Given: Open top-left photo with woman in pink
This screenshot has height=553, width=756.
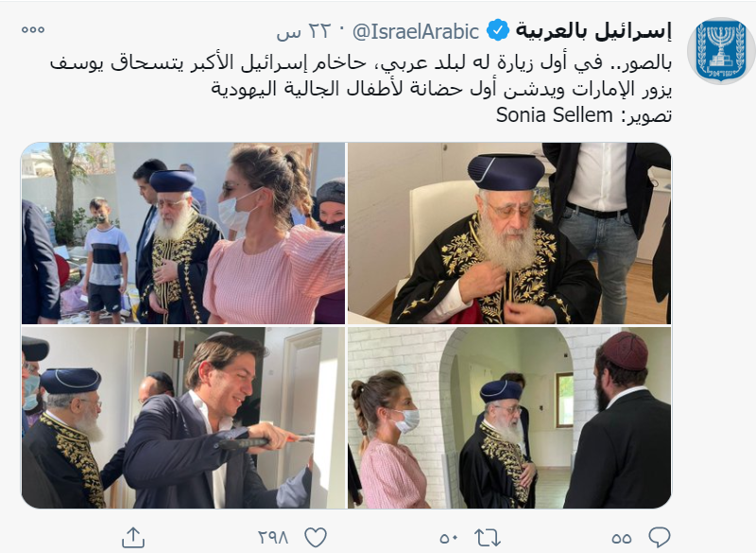Looking at the screenshot, I should click(183, 233).
